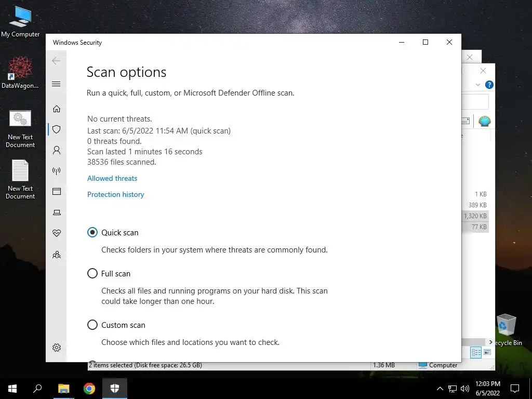The height and width of the screenshot is (399, 532).
Task: Open Virus & threat protection shield icon
Action: [x=56, y=129]
